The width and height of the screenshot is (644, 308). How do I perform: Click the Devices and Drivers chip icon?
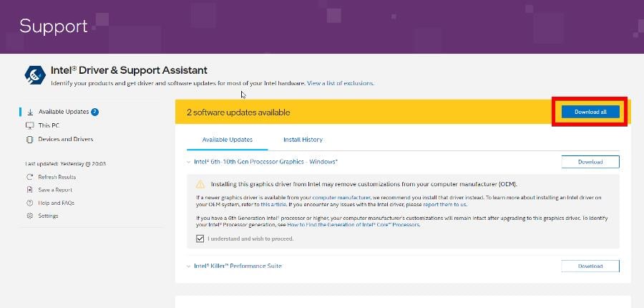[30, 139]
